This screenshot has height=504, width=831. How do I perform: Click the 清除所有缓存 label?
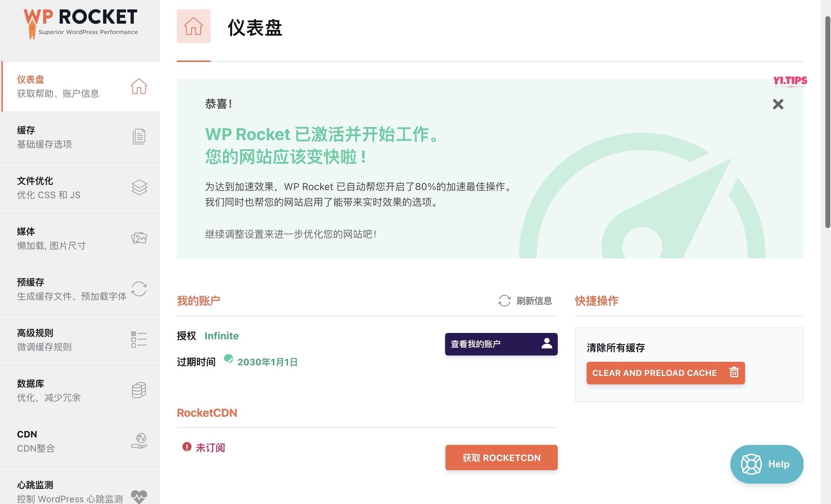tap(616, 348)
